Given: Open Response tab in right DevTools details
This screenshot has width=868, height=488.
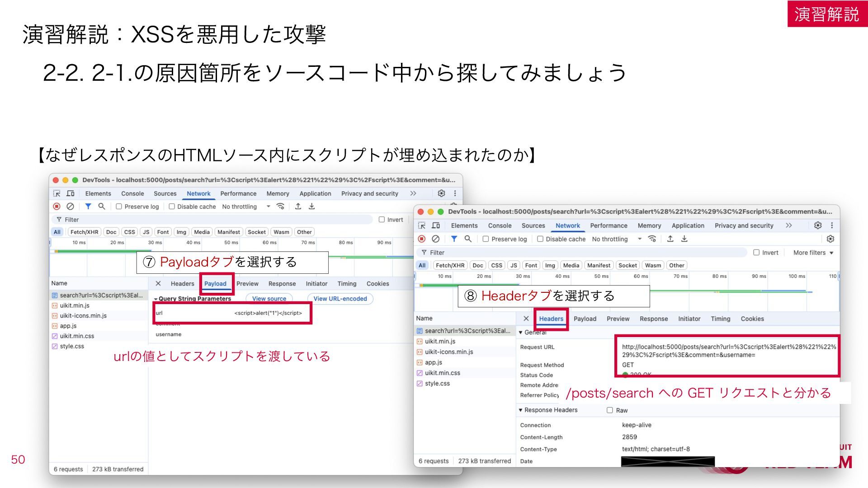Looking at the screenshot, I should click(x=654, y=319).
